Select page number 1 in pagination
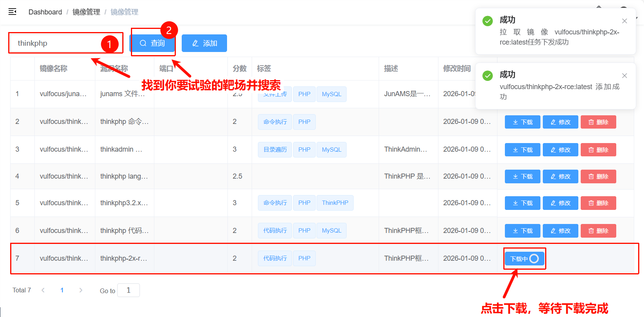Viewport: 644px width, 317px height. (x=62, y=290)
